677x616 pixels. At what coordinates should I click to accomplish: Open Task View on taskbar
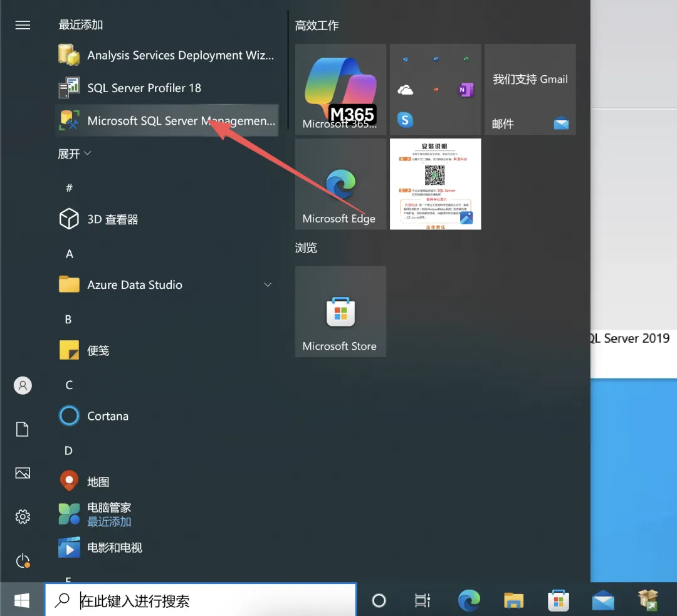[x=422, y=600]
